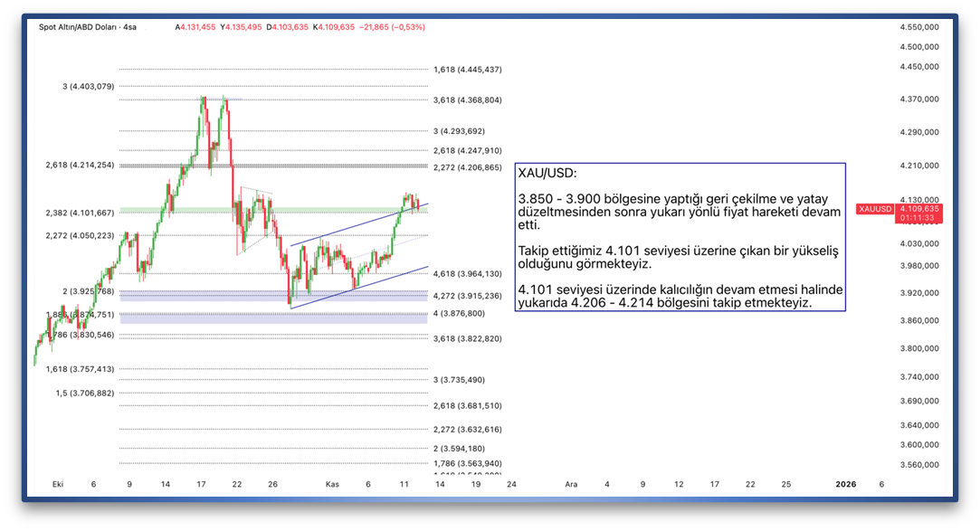Select the XAU/USD commentary text box
This screenshot has height=531, width=980.
point(680,237)
